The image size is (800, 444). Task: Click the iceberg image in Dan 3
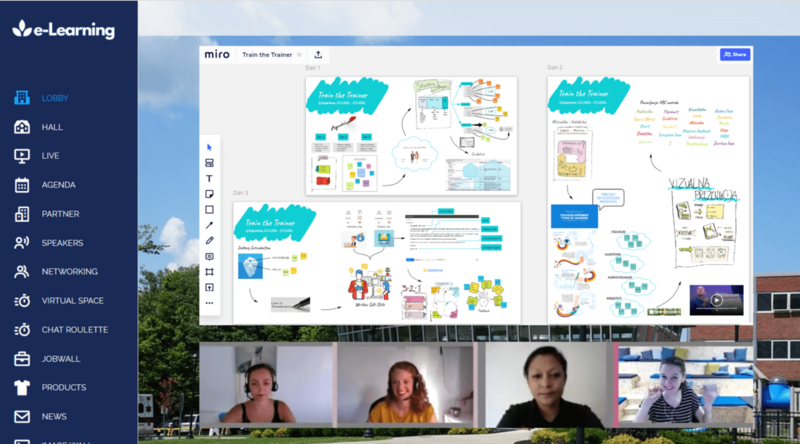250,265
